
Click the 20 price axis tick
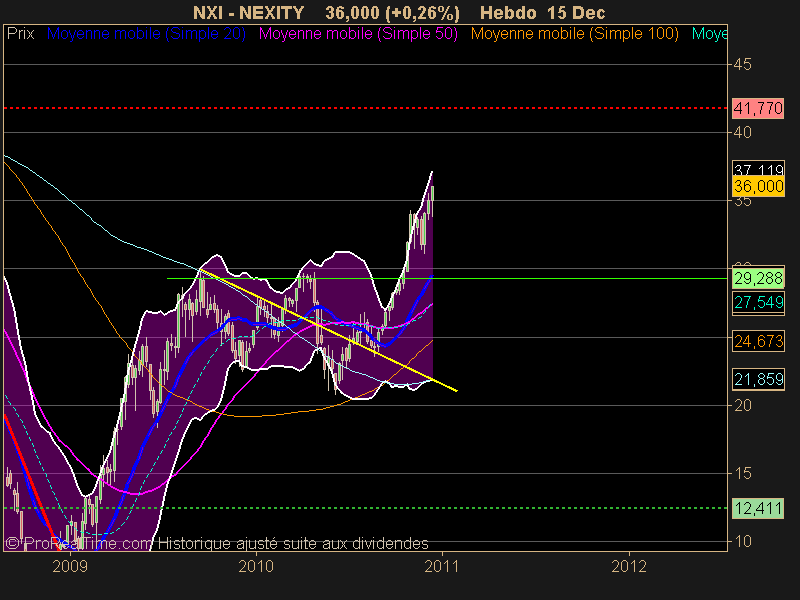pos(742,406)
